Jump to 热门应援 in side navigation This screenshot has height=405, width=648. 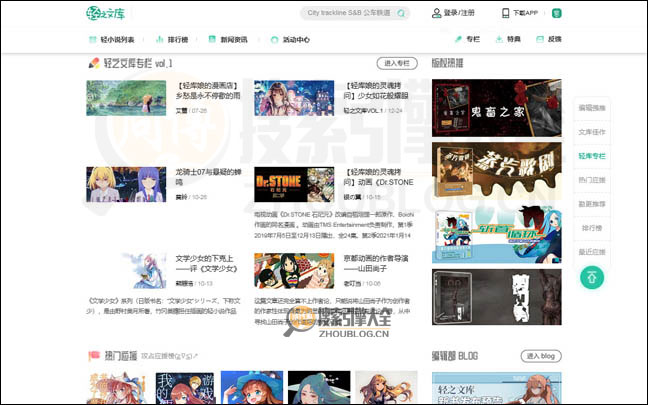coord(592,180)
